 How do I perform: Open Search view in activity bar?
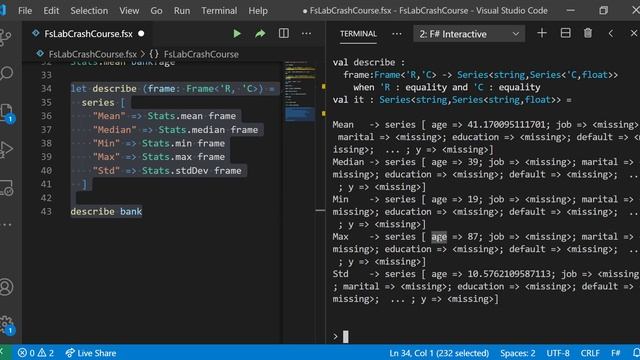pos(6,73)
